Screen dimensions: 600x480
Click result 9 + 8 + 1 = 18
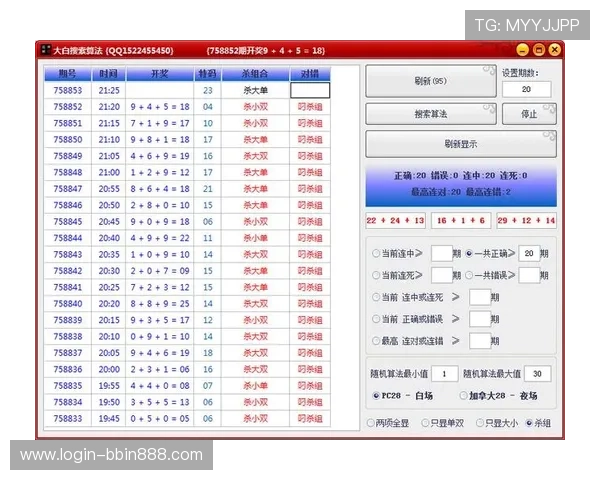160,140
